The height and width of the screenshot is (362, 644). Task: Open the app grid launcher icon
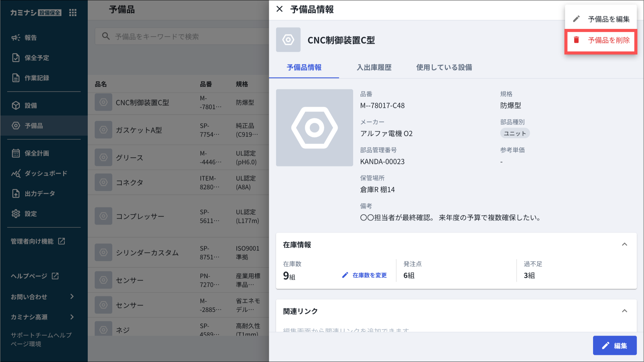coord(73,13)
